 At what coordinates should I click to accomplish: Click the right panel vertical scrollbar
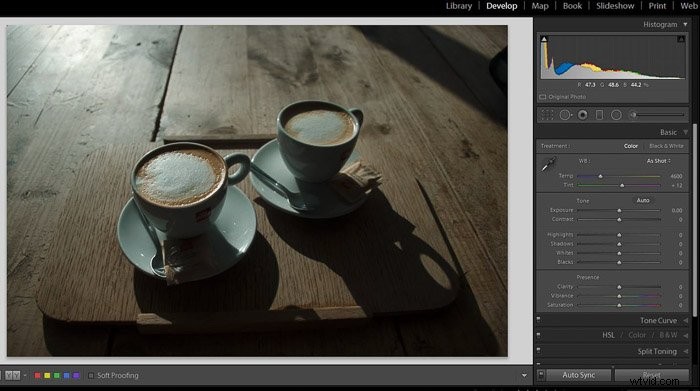694,219
